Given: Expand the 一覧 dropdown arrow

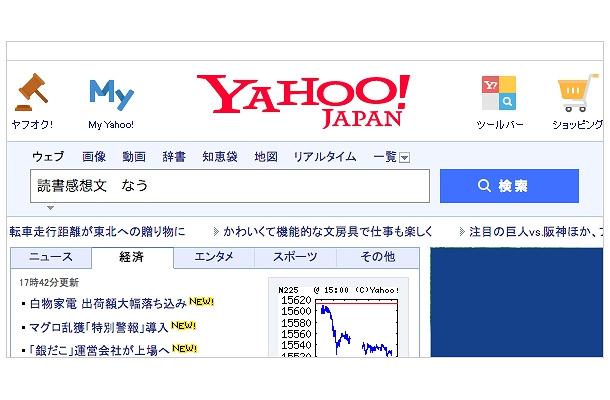Looking at the screenshot, I should 405,158.
